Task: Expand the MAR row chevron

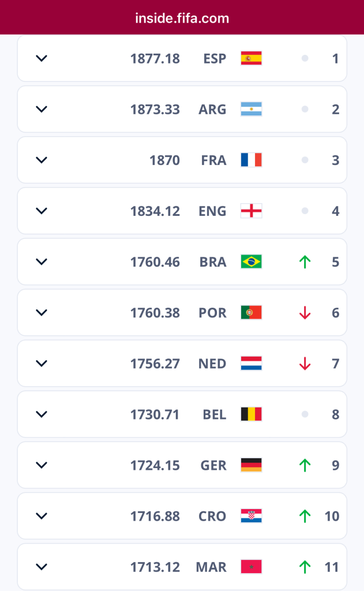Action: point(42,567)
